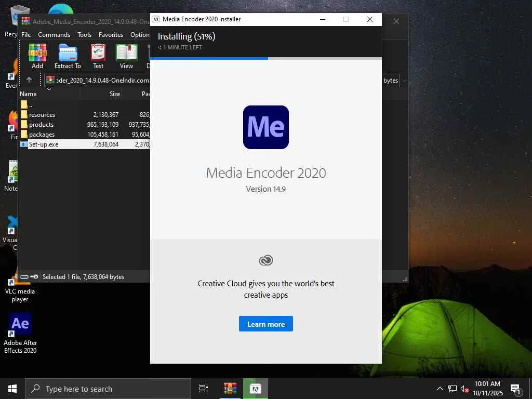Click the size value 965,193,109
Image resolution: width=532 pixels, height=399 pixels.
tap(103, 125)
